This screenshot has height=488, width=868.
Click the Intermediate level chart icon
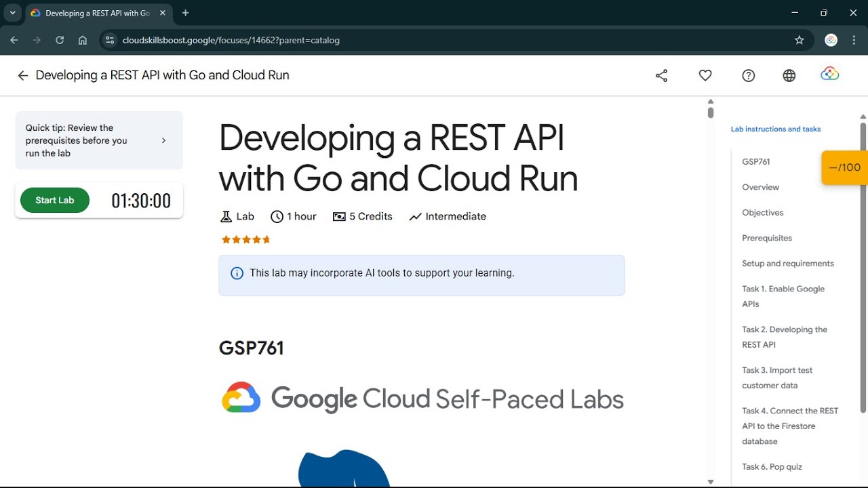[416, 217]
